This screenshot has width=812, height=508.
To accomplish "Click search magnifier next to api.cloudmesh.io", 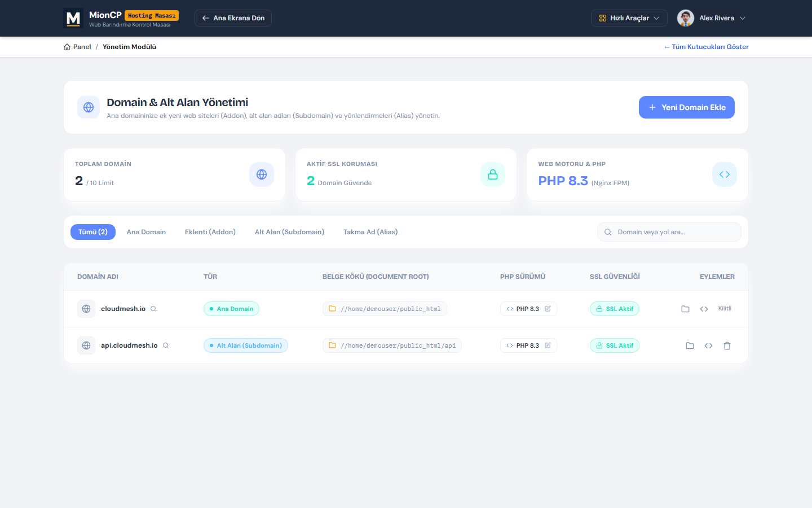I will (166, 345).
